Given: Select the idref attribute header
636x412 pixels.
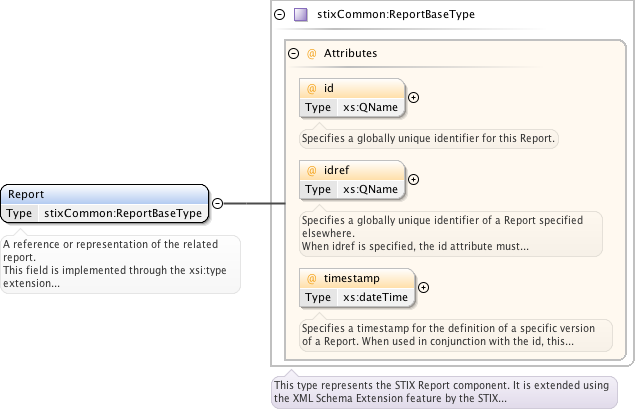Looking at the screenshot, I should pos(352,171).
